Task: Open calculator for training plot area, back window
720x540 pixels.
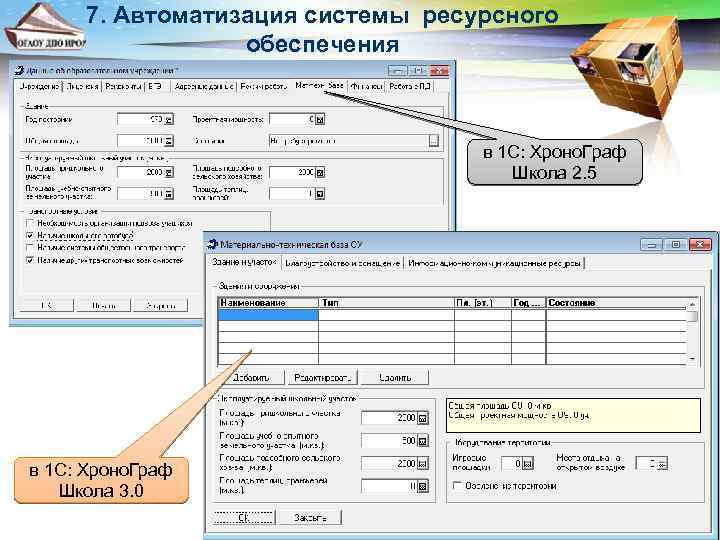Action: 169,194
